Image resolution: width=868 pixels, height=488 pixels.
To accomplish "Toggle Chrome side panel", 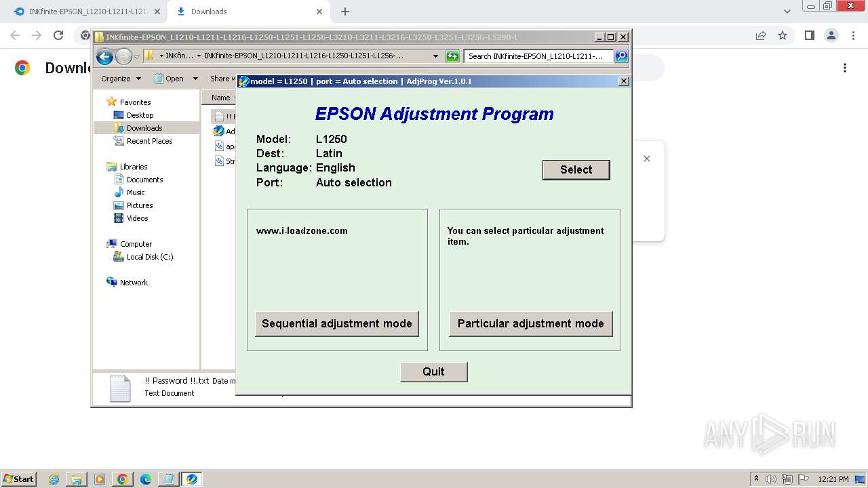I will [809, 35].
